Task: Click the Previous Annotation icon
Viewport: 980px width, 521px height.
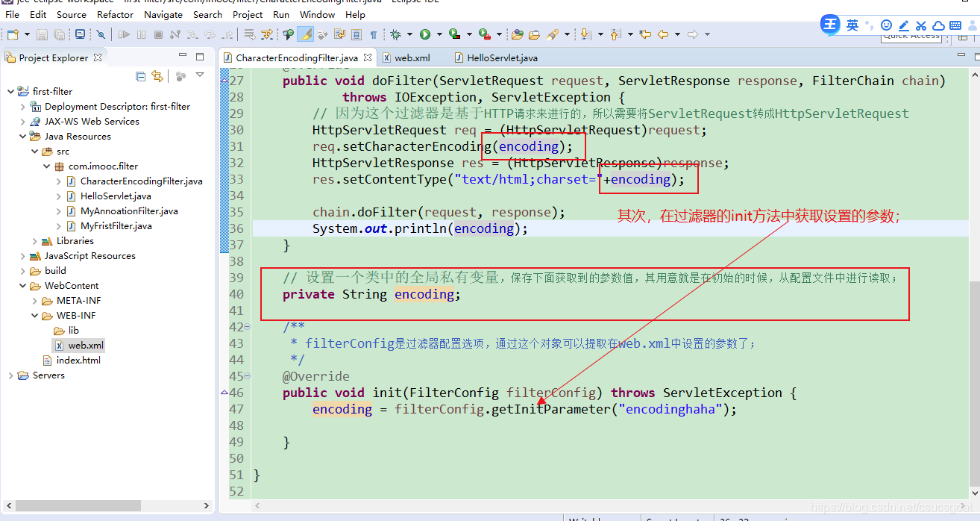Action: click(x=615, y=34)
